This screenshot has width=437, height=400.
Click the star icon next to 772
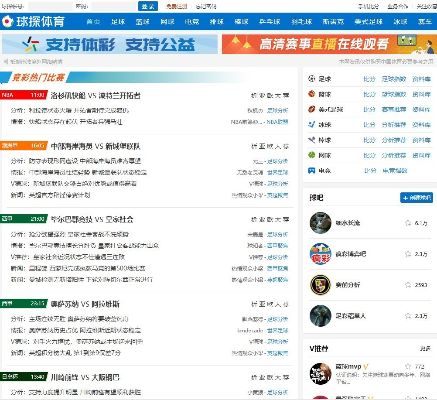click(407, 367)
